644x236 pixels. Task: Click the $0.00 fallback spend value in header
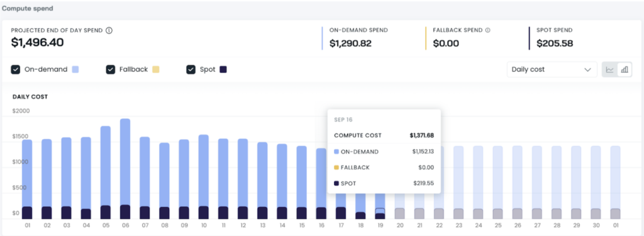tap(446, 43)
